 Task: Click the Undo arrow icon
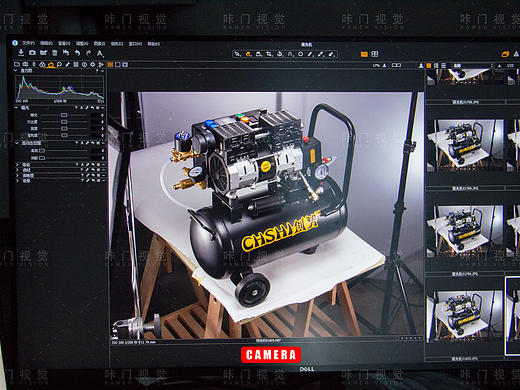77,53
